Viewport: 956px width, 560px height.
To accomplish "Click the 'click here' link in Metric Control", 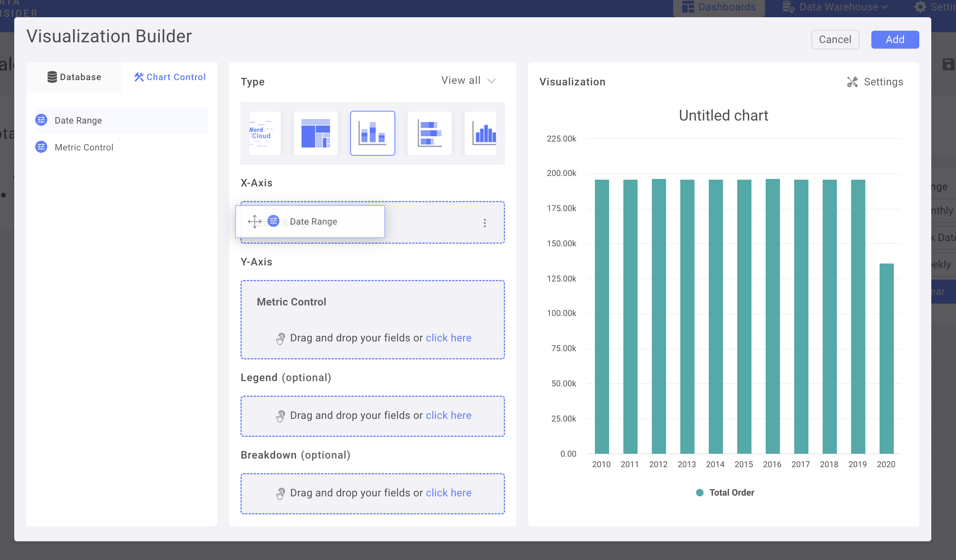I will coord(448,337).
